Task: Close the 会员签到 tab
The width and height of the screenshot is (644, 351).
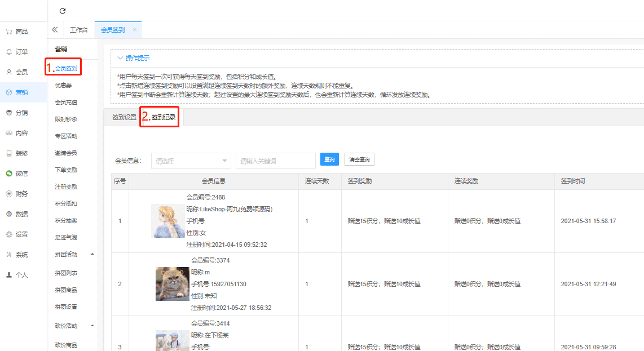Action: 134,30
